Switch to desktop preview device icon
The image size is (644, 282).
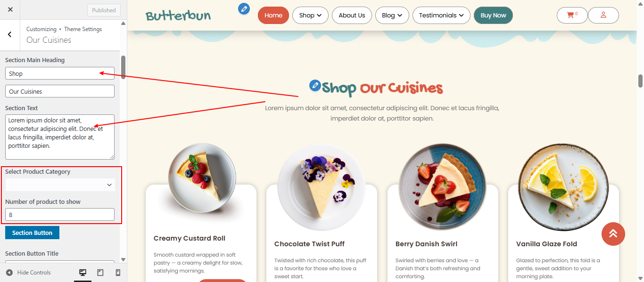point(83,273)
